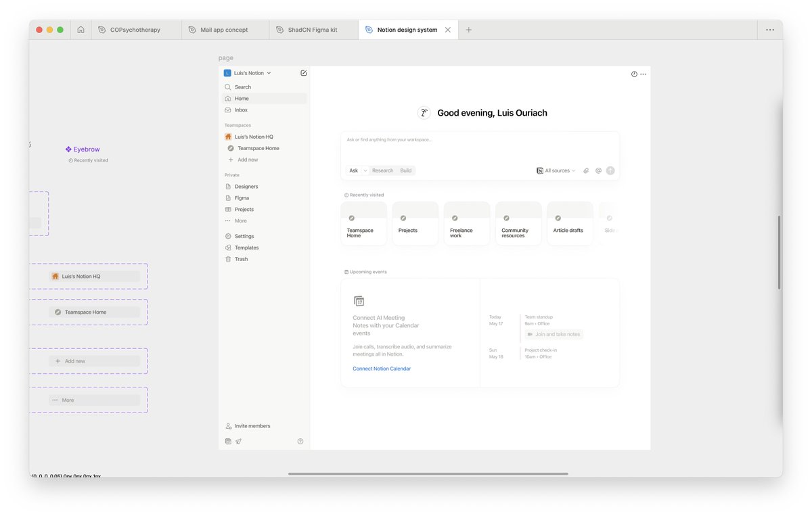Click the plus icon for a new Figma tab
This screenshot has width=812, height=516.
point(468,30)
